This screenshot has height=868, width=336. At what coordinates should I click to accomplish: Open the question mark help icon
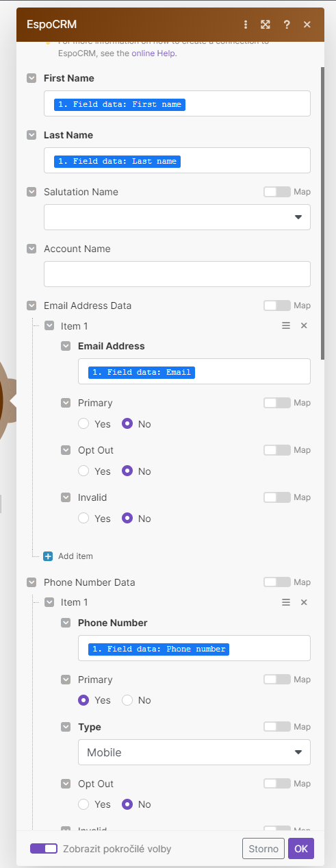(x=287, y=25)
